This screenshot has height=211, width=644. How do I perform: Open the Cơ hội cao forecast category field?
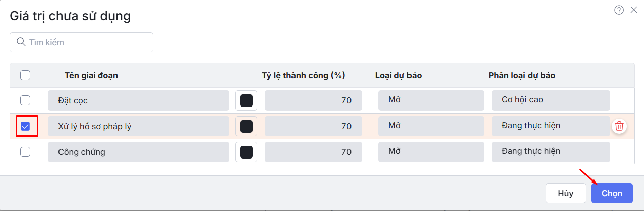point(551,100)
